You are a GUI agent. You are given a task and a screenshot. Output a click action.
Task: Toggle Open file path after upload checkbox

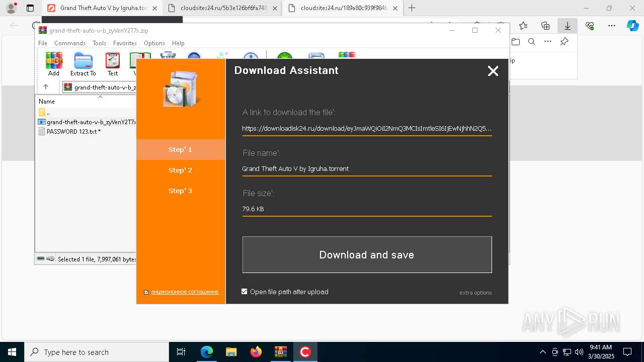(x=245, y=292)
